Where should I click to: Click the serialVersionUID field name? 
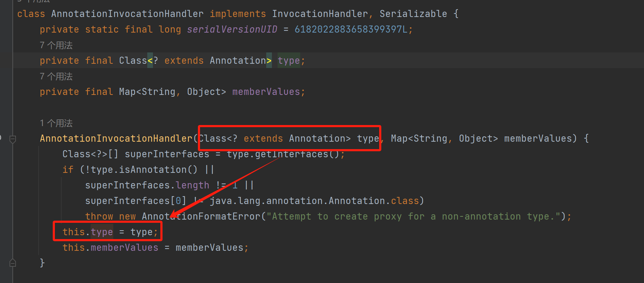coord(232,29)
